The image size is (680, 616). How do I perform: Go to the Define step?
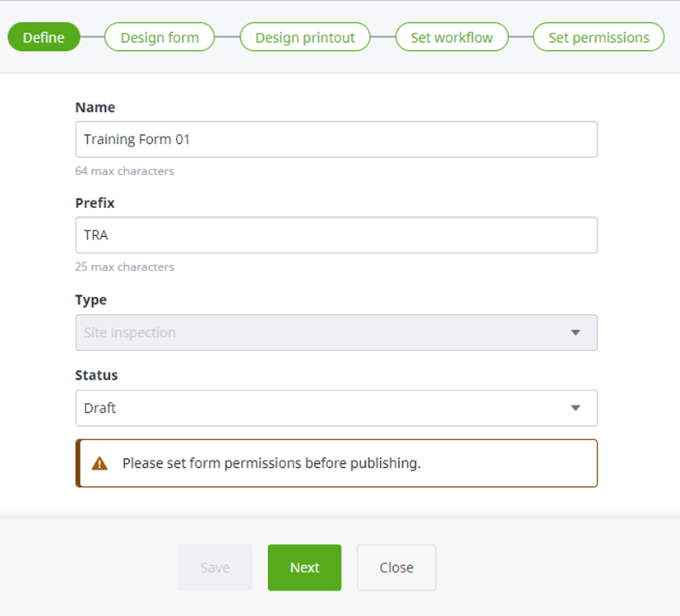coord(44,37)
